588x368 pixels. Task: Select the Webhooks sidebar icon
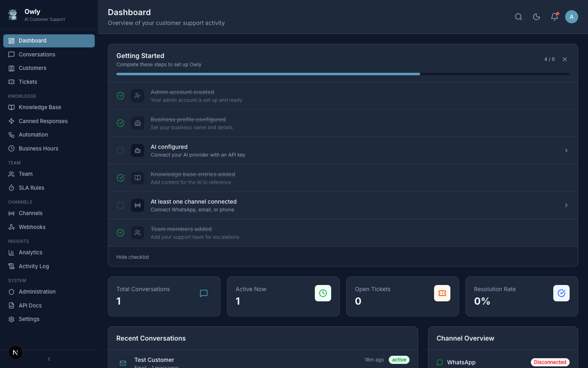(x=12, y=227)
